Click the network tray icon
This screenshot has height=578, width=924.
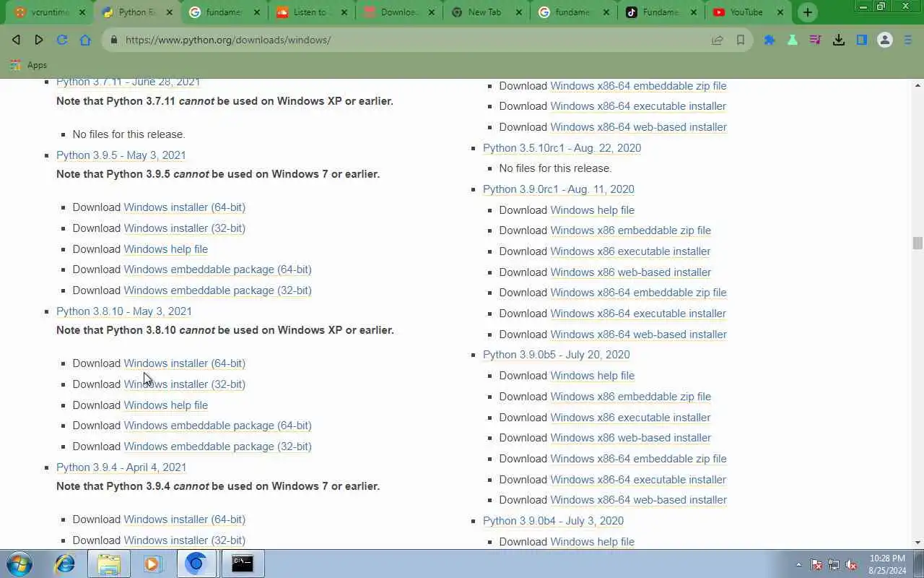[x=834, y=564]
